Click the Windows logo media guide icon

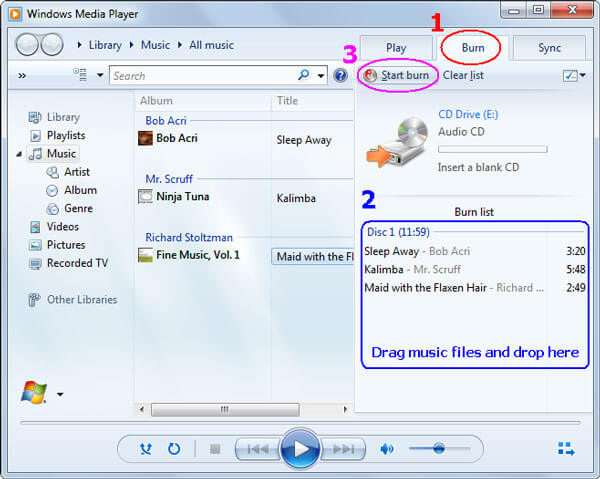33,392
